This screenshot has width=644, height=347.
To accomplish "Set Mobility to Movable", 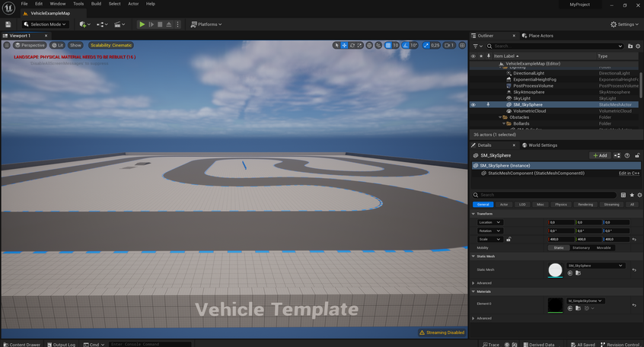I will tap(603, 247).
